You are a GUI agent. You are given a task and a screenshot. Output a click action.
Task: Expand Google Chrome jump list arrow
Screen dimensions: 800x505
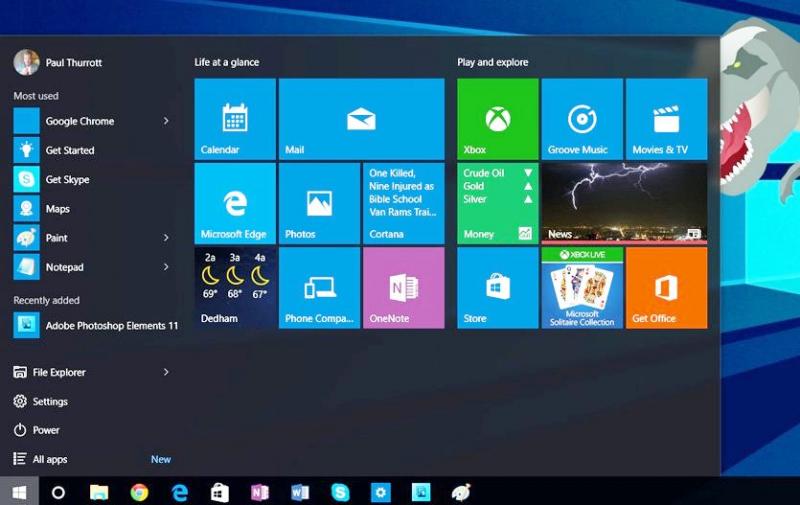pos(166,121)
